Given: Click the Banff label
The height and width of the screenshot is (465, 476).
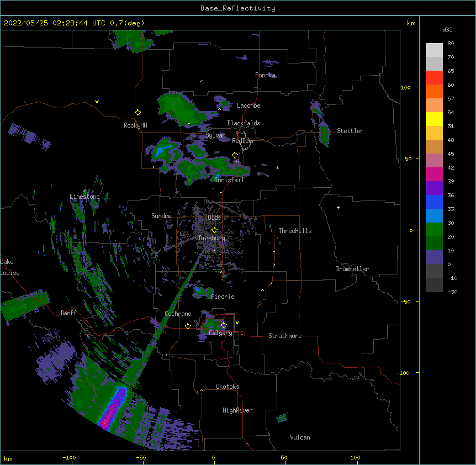Looking at the screenshot, I should (x=68, y=313).
